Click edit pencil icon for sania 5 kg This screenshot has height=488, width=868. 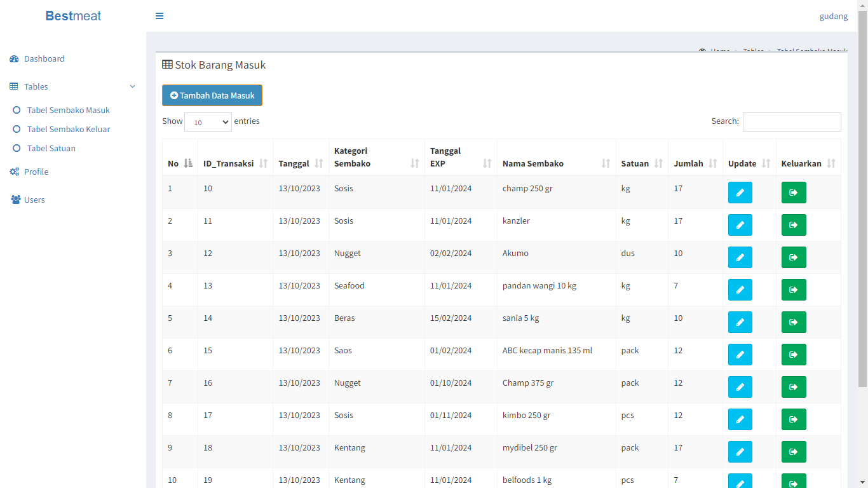click(x=740, y=322)
